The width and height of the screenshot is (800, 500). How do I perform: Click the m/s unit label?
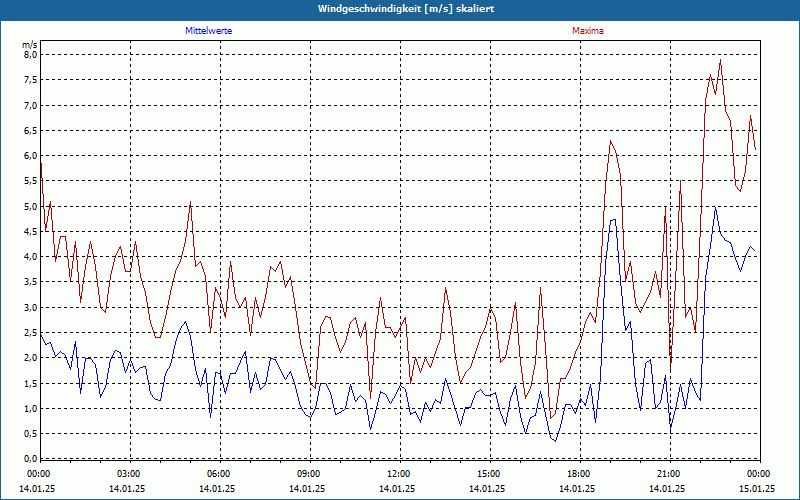30,45
